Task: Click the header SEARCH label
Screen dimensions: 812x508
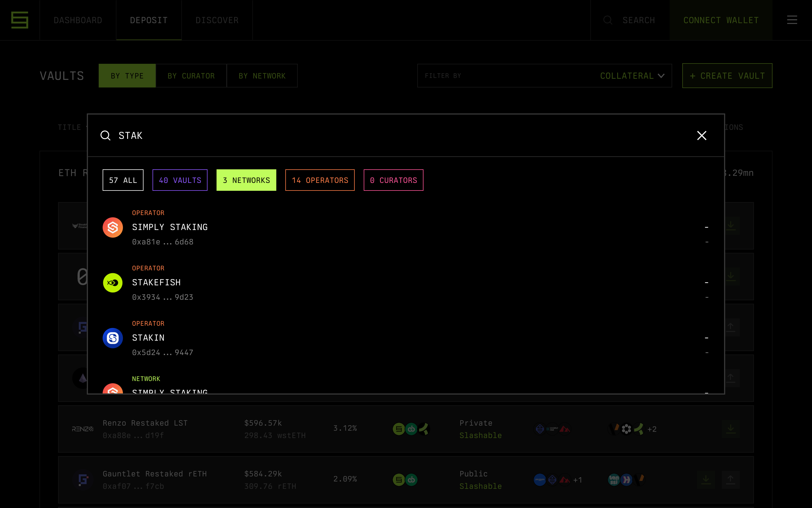Action: point(639,20)
